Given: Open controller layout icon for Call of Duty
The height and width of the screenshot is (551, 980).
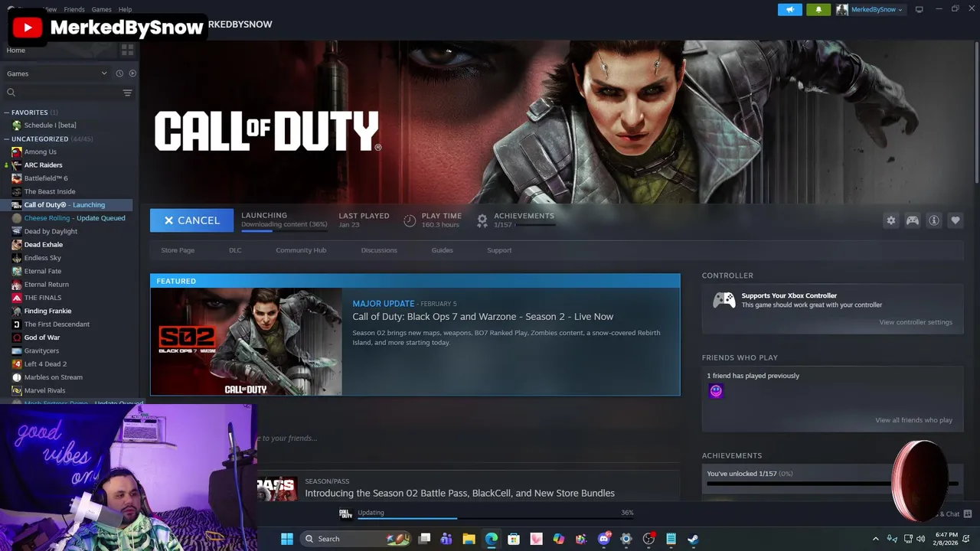Looking at the screenshot, I should point(913,220).
